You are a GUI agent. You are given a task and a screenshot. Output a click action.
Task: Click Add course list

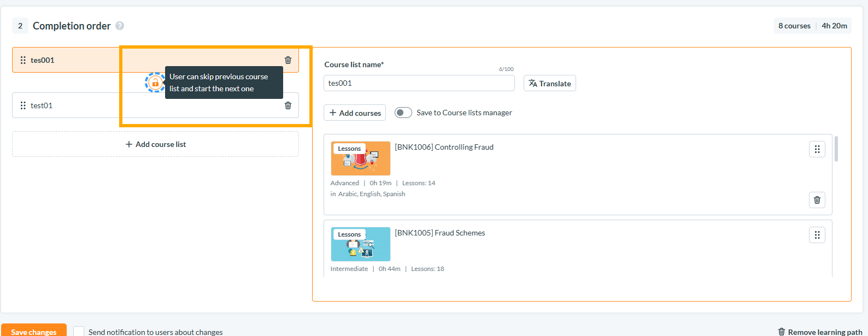click(x=155, y=144)
